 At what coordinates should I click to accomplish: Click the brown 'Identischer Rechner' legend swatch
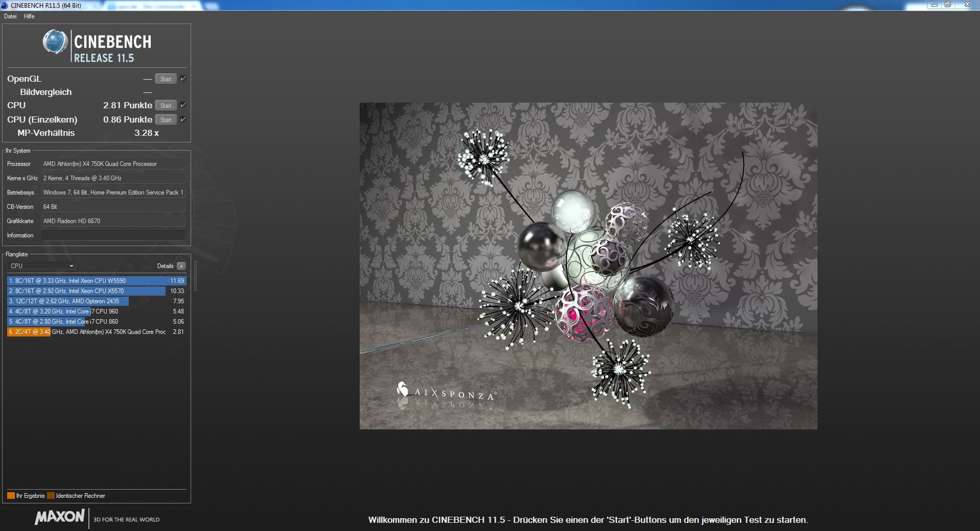tap(51, 496)
